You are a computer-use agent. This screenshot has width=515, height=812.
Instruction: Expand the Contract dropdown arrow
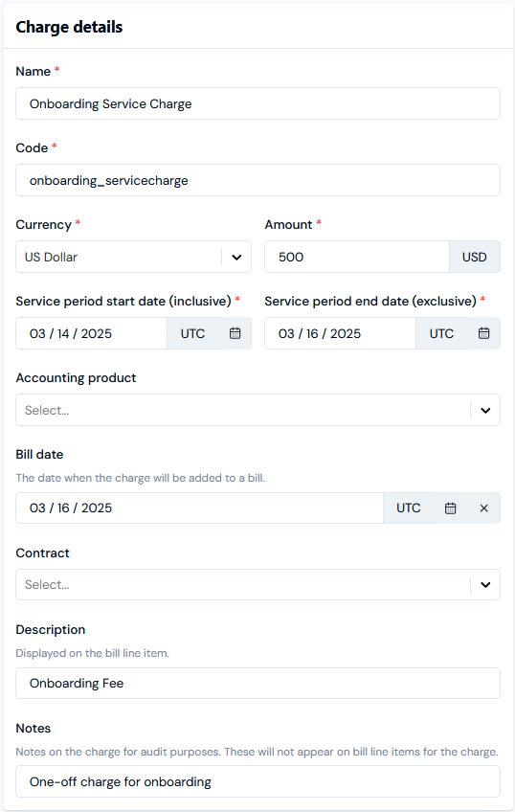click(x=485, y=585)
